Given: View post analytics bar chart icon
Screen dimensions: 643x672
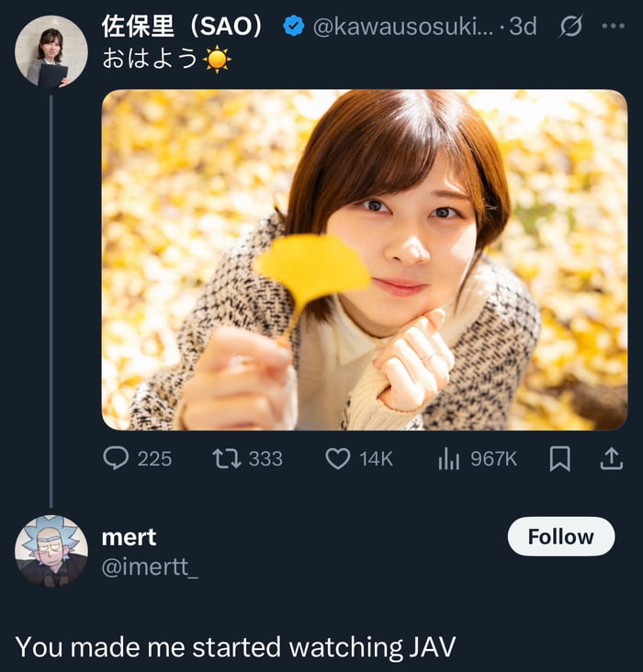Looking at the screenshot, I should point(449,458).
